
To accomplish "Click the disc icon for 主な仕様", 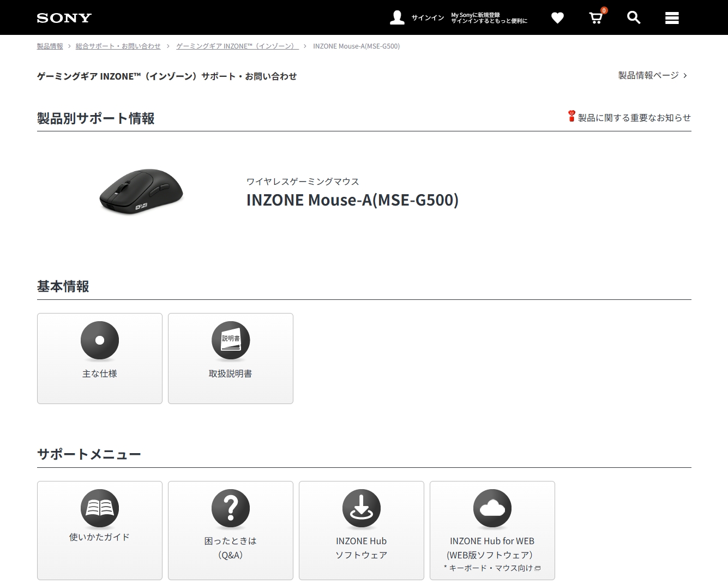I will tap(100, 340).
